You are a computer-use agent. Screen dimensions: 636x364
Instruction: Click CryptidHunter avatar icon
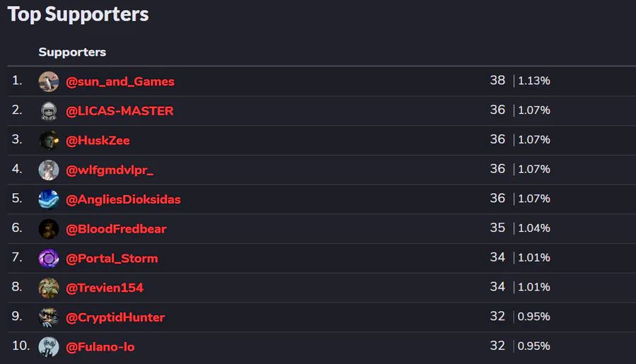coord(48,317)
